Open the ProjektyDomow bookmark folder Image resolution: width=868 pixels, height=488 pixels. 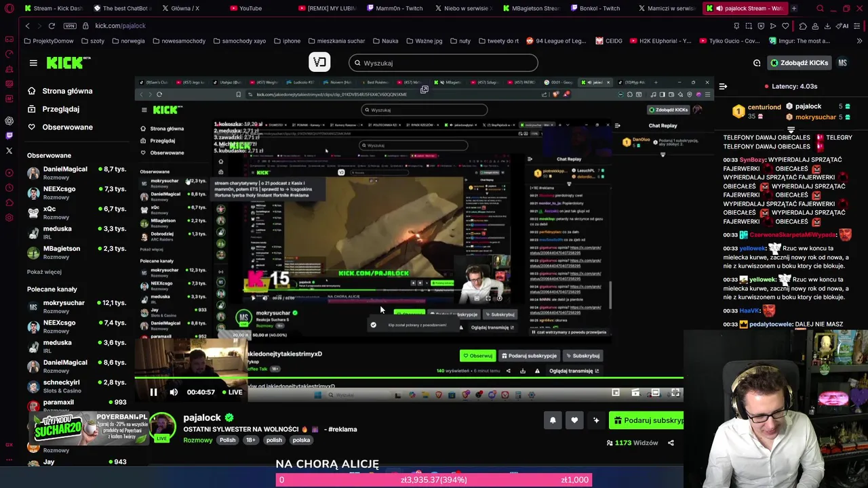click(x=48, y=41)
